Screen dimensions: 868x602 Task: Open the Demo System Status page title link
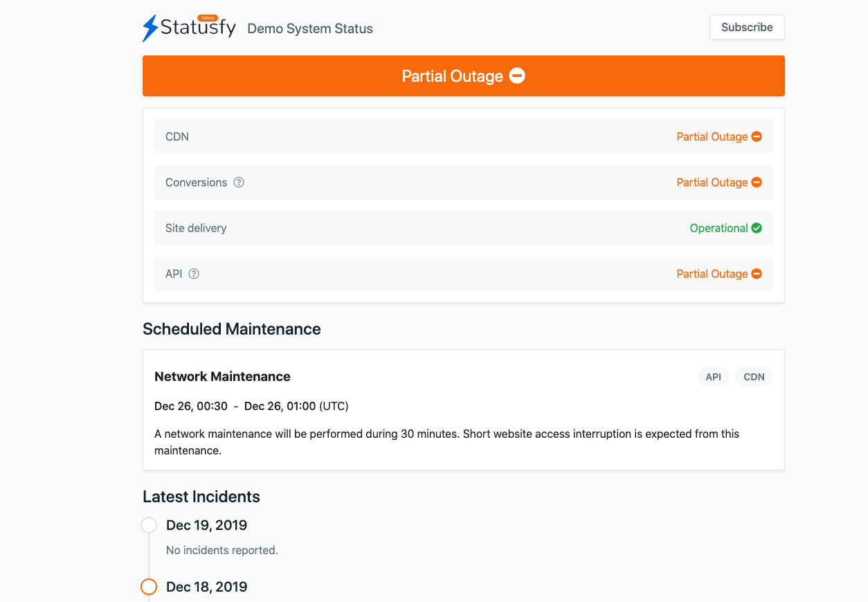(310, 28)
